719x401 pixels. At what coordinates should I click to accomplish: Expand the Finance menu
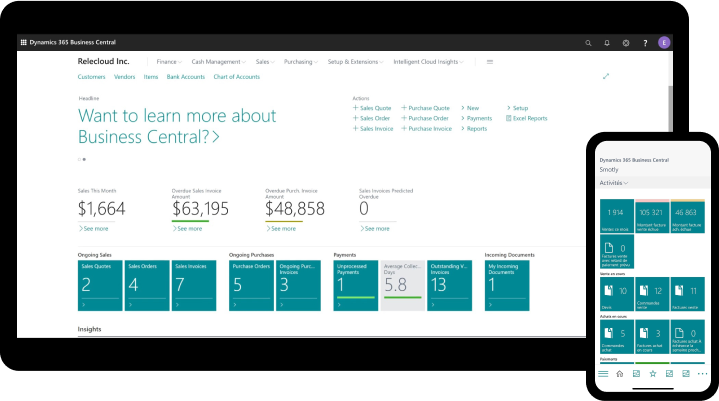pyautogui.click(x=169, y=61)
